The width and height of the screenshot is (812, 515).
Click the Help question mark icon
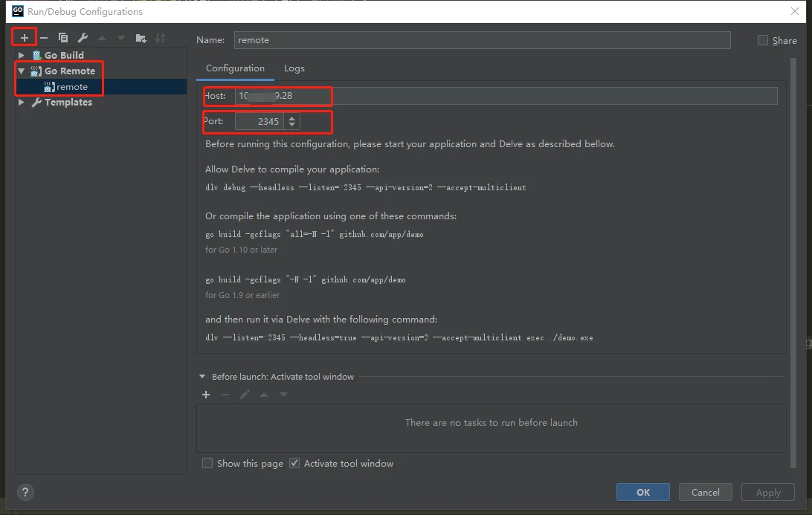coord(25,492)
